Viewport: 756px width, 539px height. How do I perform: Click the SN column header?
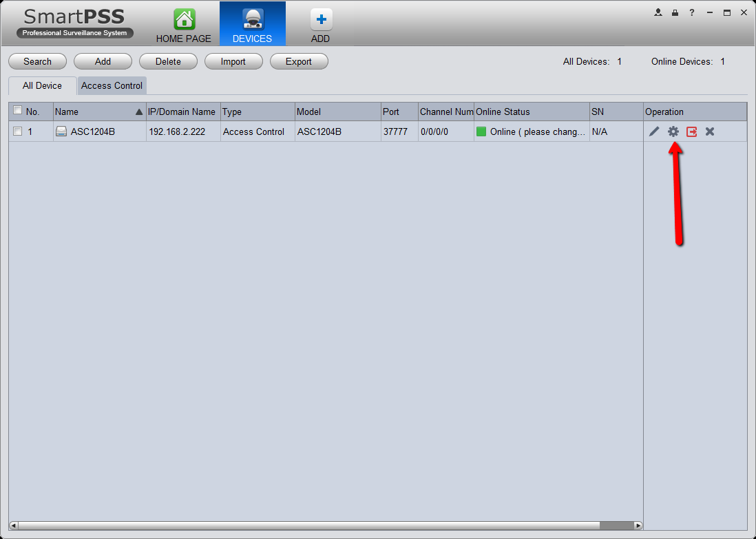tap(616, 112)
